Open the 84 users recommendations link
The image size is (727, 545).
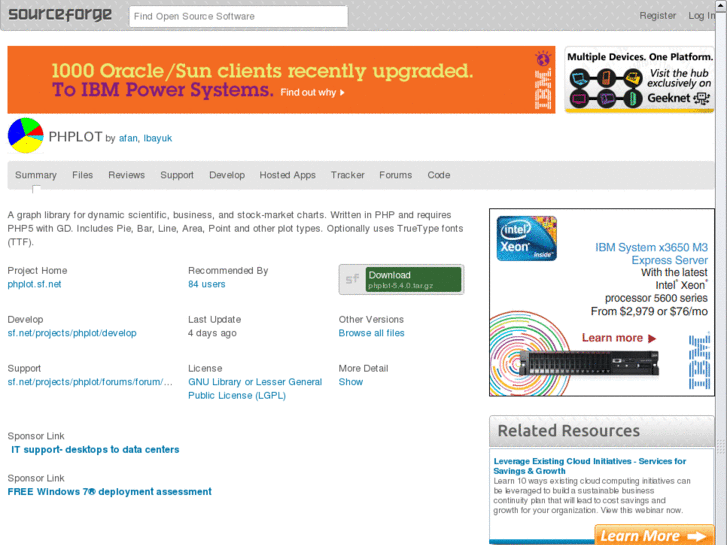point(207,284)
